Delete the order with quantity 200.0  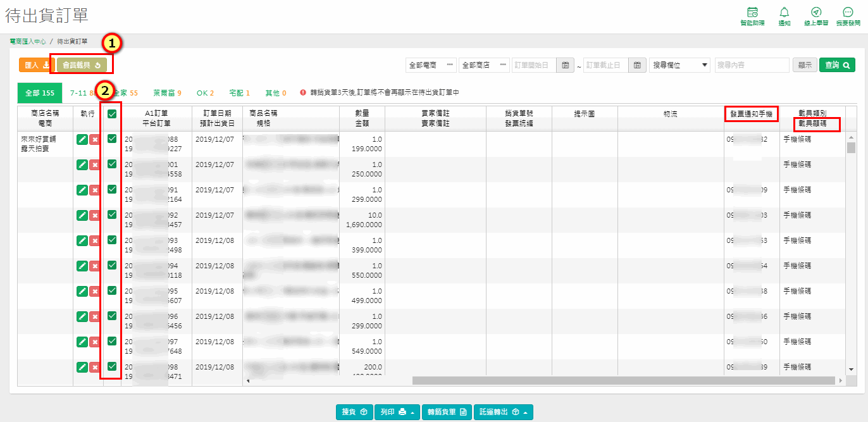(x=95, y=367)
